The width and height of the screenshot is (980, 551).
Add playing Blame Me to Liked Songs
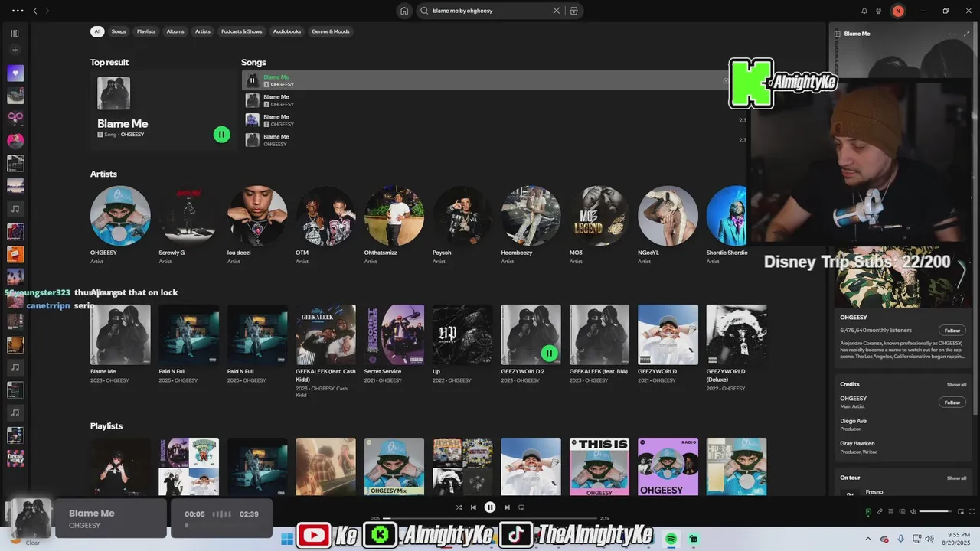726,80
